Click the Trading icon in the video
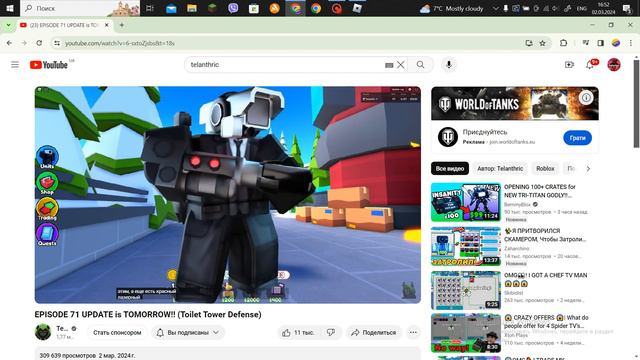Screen dimensions: 640x360 pos(47,209)
